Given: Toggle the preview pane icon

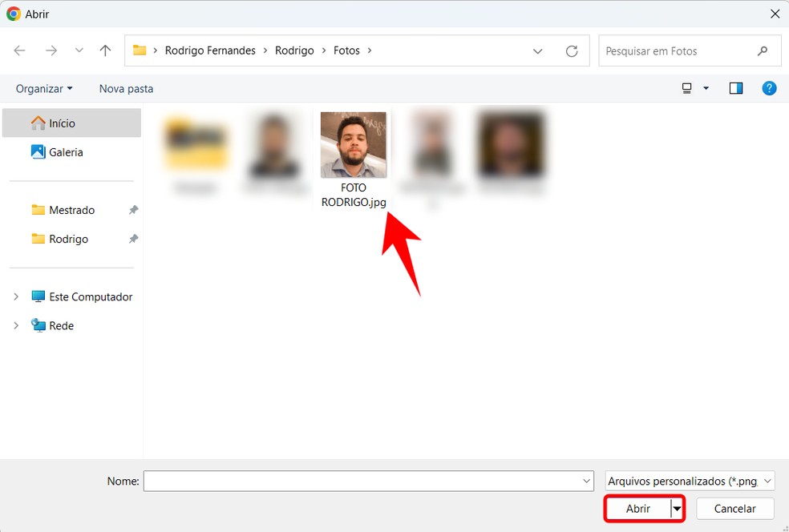Looking at the screenshot, I should pyautogui.click(x=735, y=88).
